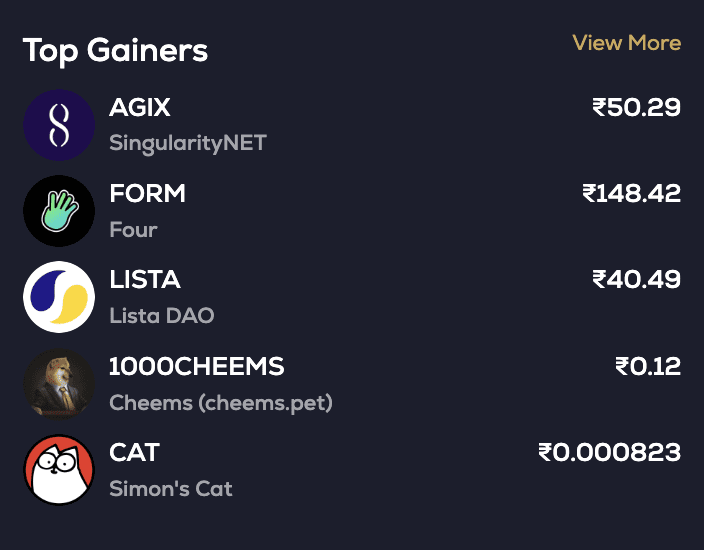Click the 1000CHEEMS price ₹0.12

tap(648, 367)
